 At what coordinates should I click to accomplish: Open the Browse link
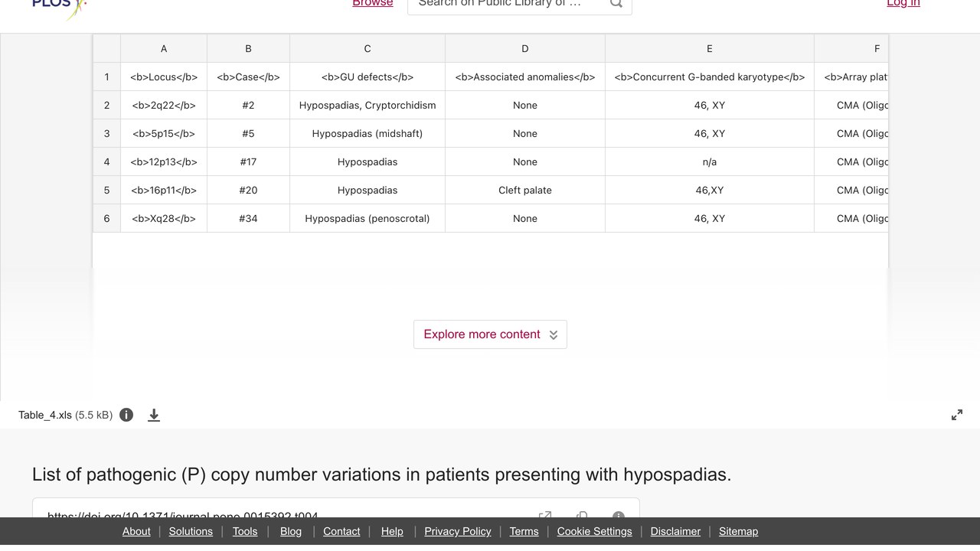pyautogui.click(x=373, y=3)
